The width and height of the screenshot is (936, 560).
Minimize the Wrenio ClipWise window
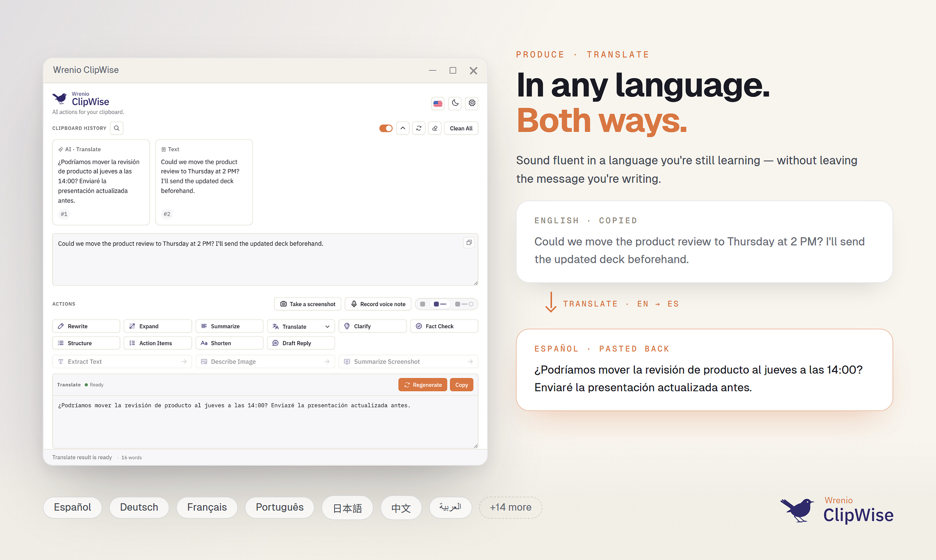click(x=433, y=70)
